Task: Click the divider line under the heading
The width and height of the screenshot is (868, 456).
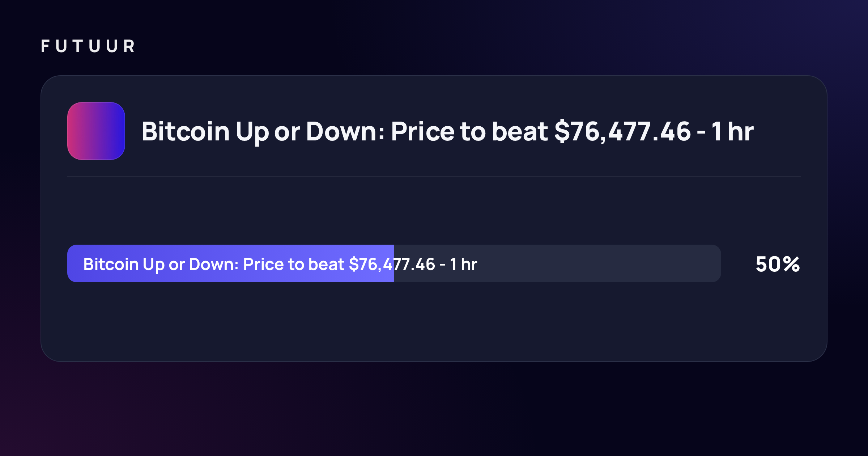Action: [434, 176]
